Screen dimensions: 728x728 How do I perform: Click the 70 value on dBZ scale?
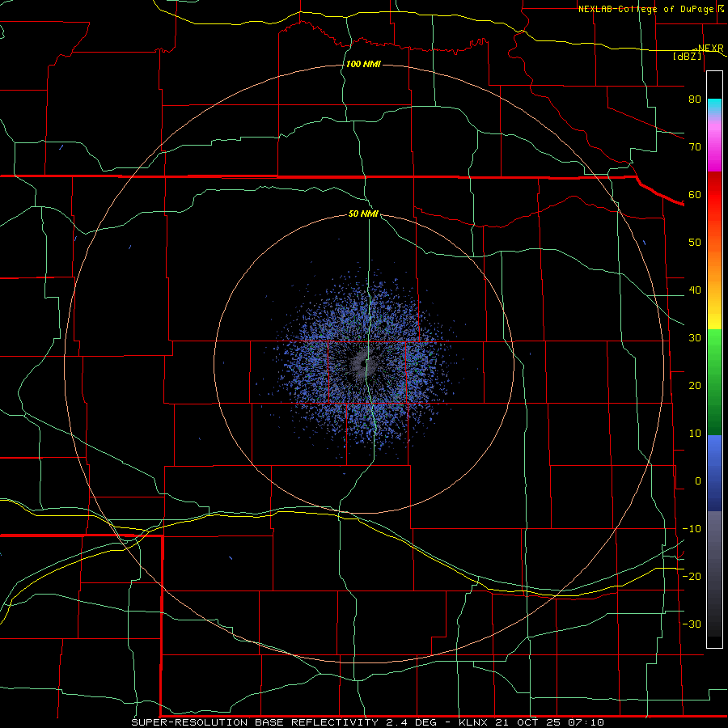coord(695,146)
